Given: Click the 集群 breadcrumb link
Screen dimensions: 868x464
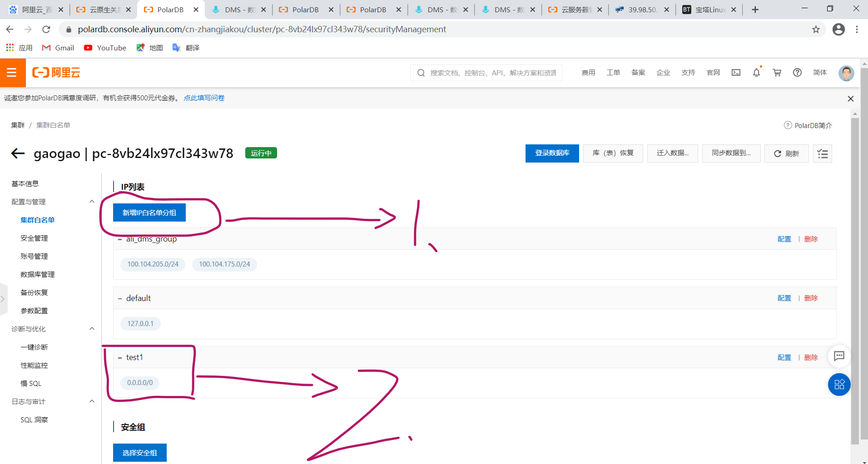Looking at the screenshot, I should [18, 125].
